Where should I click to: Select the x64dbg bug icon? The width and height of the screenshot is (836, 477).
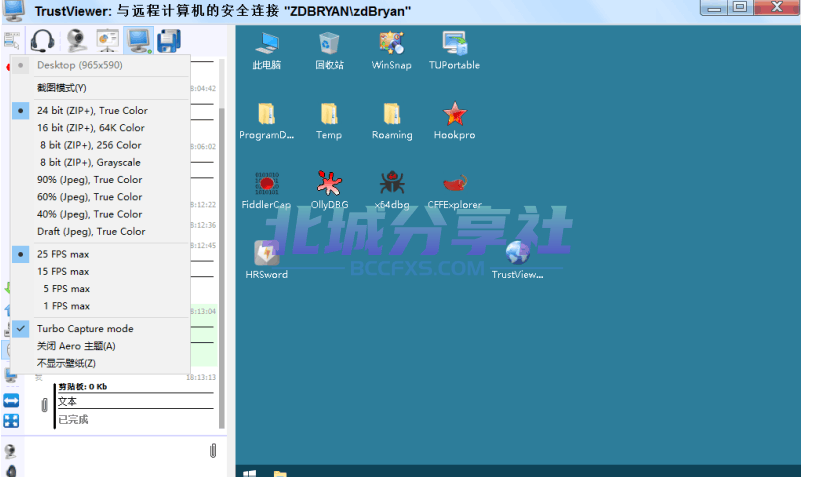pos(392,190)
